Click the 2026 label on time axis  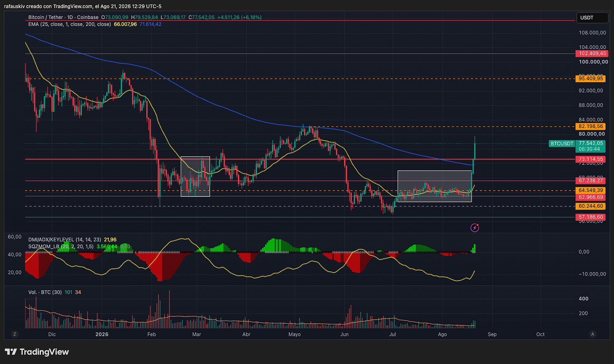tap(102, 334)
